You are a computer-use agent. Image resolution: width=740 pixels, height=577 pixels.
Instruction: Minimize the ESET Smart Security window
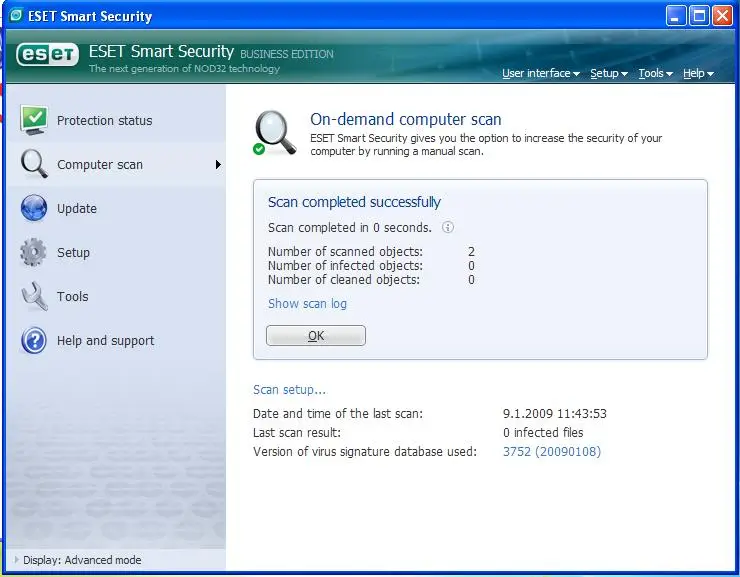coord(675,16)
